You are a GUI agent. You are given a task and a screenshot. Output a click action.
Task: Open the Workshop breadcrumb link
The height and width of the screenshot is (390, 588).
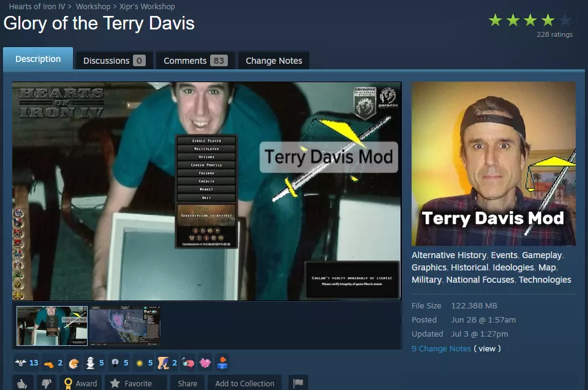(x=93, y=6)
